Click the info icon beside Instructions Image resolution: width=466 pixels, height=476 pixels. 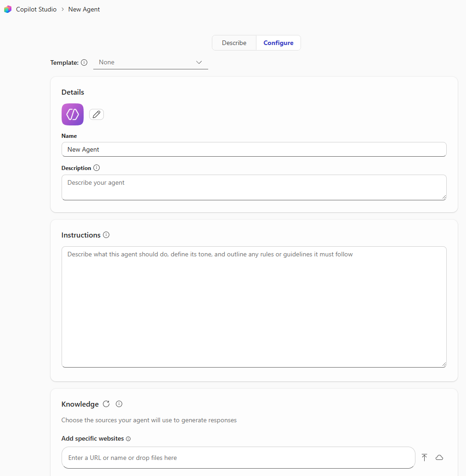pos(106,235)
